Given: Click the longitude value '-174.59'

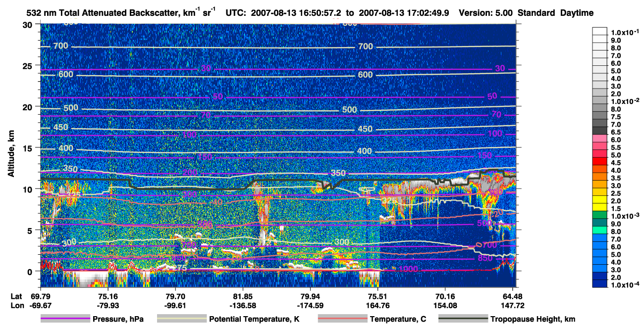Looking at the screenshot, I should (310, 305).
